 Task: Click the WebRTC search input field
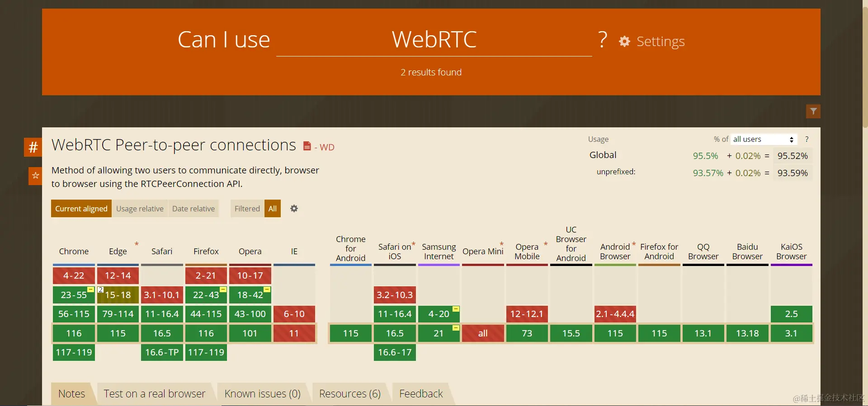click(434, 40)
